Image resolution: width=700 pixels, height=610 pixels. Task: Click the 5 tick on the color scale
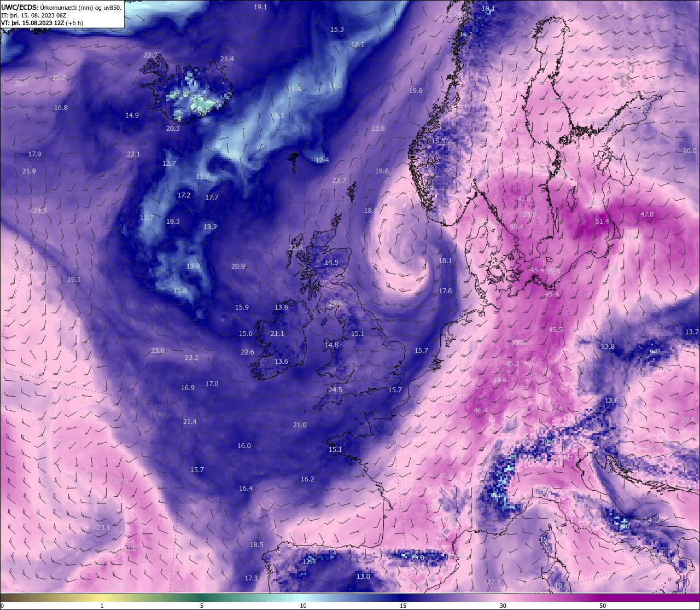tap(202, 606)
